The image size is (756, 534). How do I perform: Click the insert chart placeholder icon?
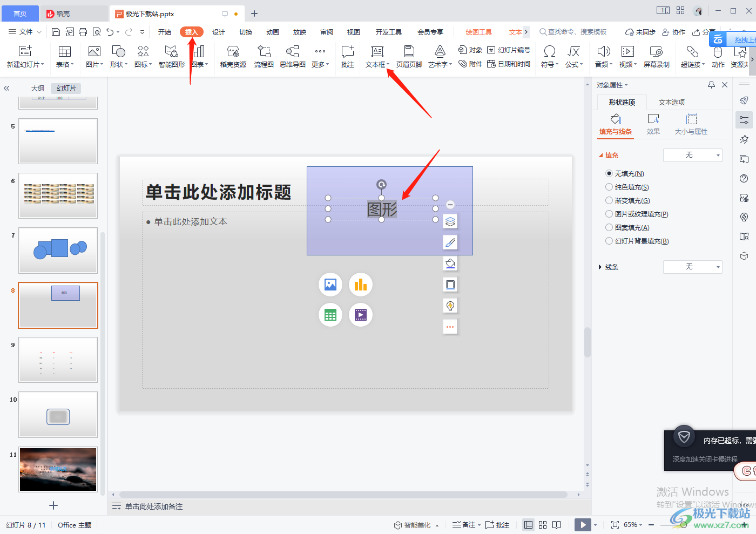coord(361,285)
